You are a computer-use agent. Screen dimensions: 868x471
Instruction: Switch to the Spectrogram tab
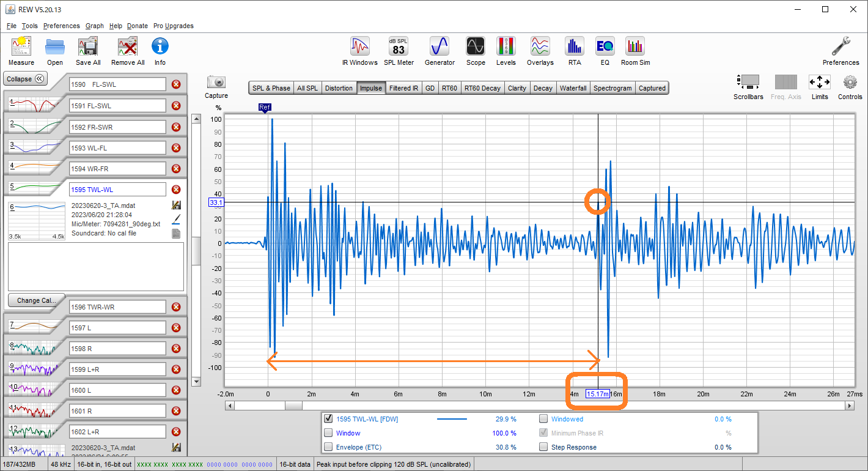pyautogui.click(x=612, y=88)
